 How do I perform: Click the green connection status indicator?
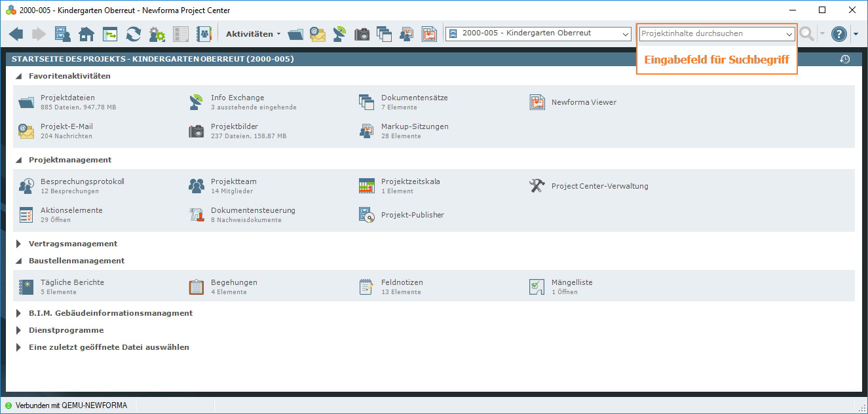8,405
